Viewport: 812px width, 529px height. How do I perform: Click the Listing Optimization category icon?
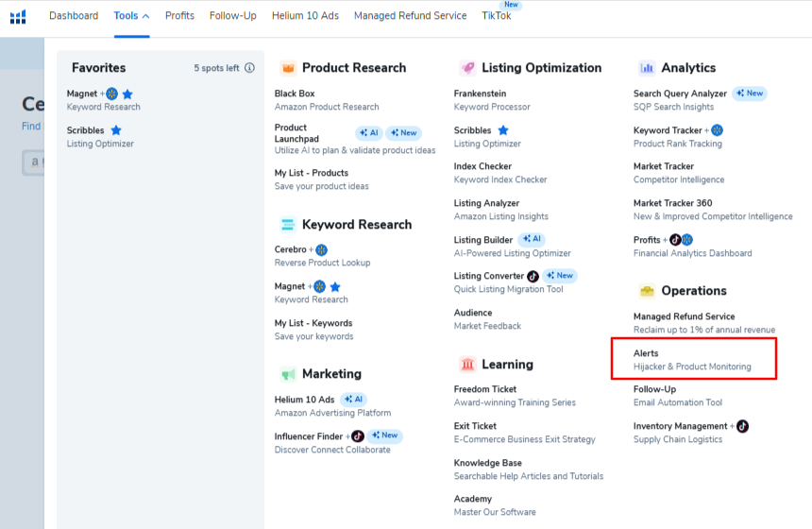(x=467, y=68)
